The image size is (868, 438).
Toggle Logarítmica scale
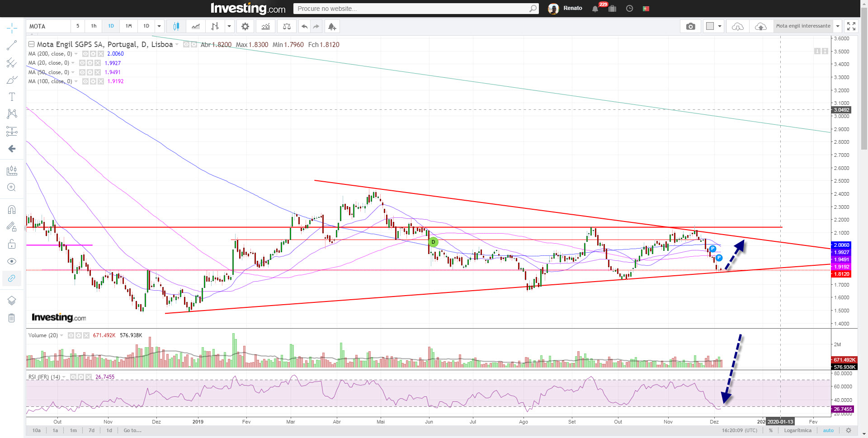tap(798, 430)
